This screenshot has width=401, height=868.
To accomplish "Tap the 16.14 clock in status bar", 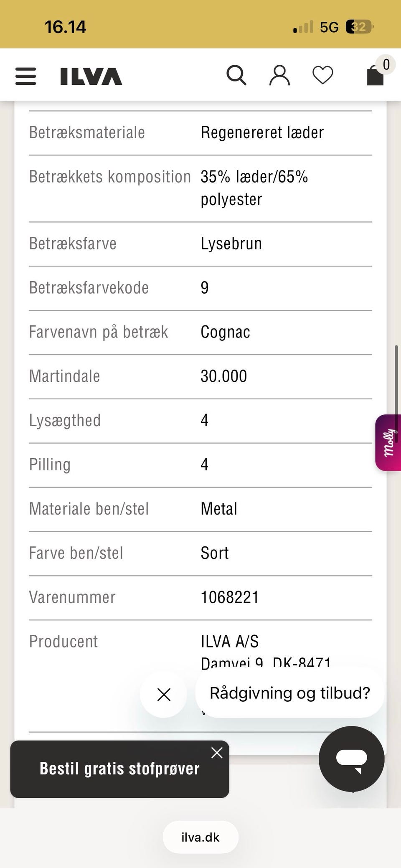I will coord(66,27).
